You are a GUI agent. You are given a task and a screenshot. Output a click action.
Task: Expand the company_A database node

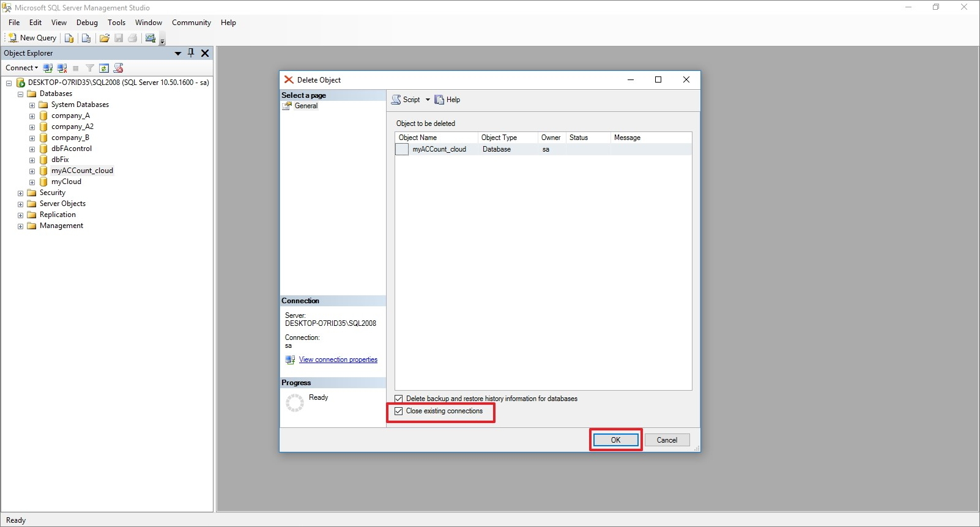(32, 116)
